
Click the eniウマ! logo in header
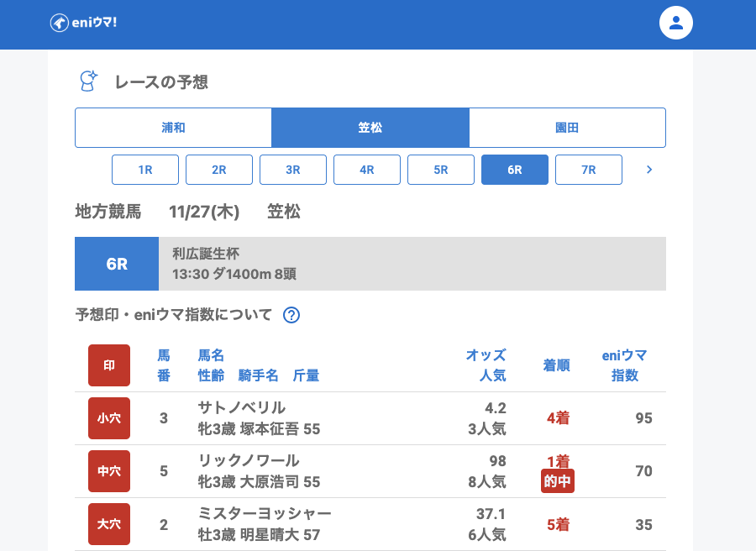[83, 23]
